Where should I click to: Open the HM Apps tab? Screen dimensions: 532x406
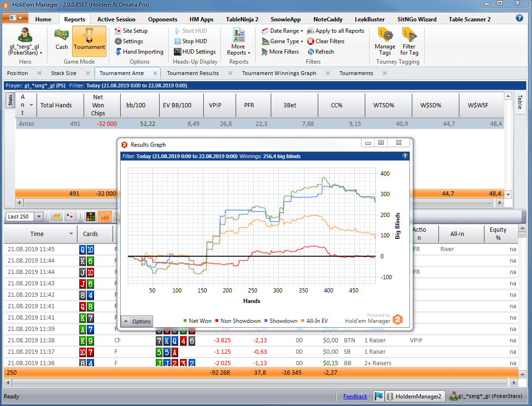coord(201,19)
